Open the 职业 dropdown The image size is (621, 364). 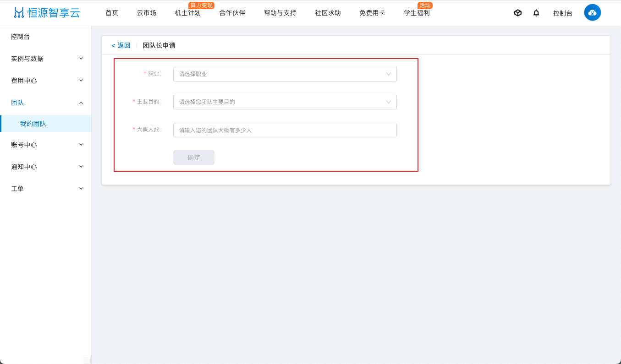[x=285, y=74]
